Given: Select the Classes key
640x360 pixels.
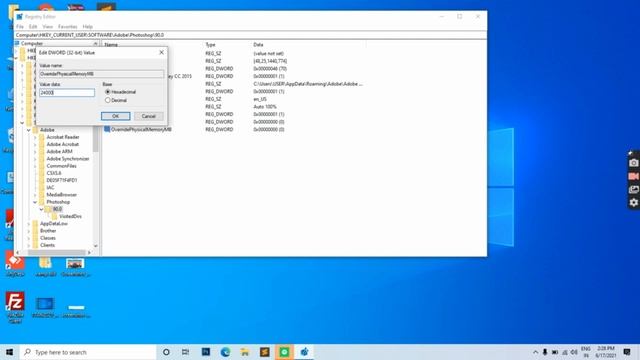Looking at the screenshot, I should pos(48,238).
